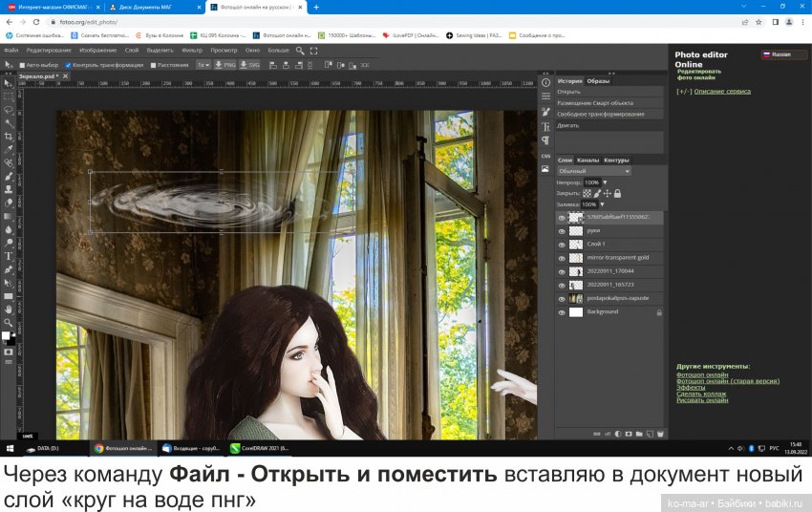Hide the layer named руки
The height and width of the screenshot is (512, 812).
[562, 231]
